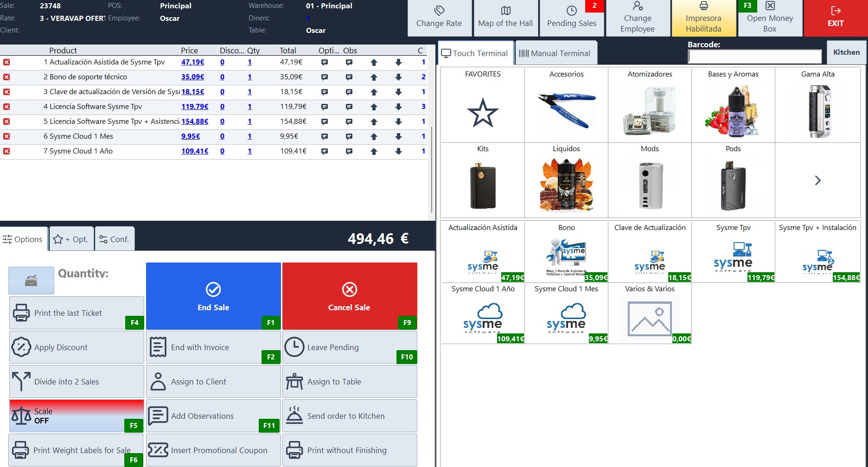View Pending Sales
The width and height of the screenshot is (868, 467).
point(572,18)
